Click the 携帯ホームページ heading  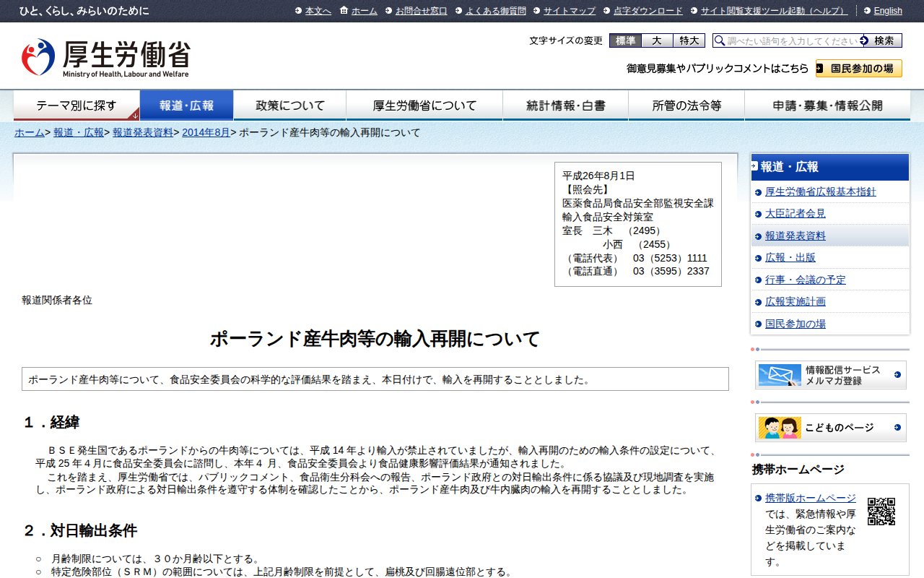click(x=798, y=470)
